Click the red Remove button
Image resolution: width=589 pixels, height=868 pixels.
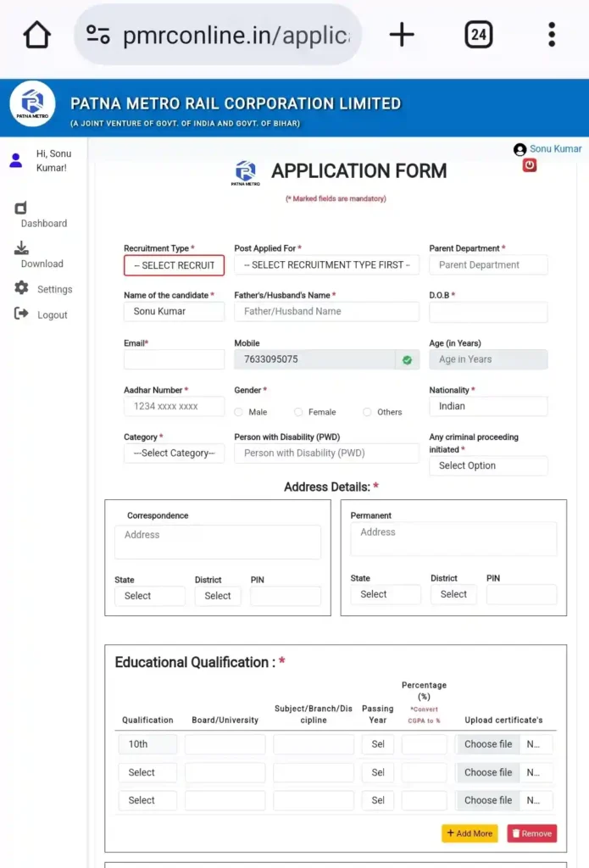(532, 833)
